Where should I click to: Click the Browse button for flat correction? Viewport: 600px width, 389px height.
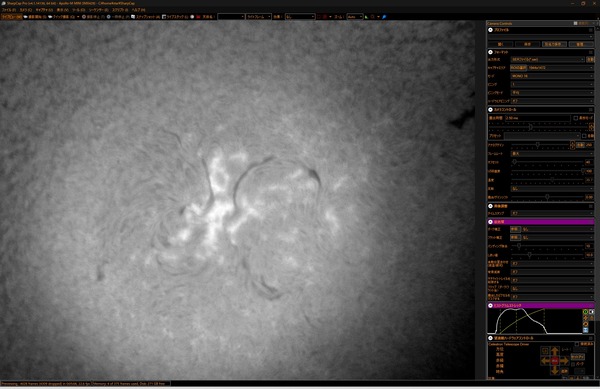[x=515, y=238]
